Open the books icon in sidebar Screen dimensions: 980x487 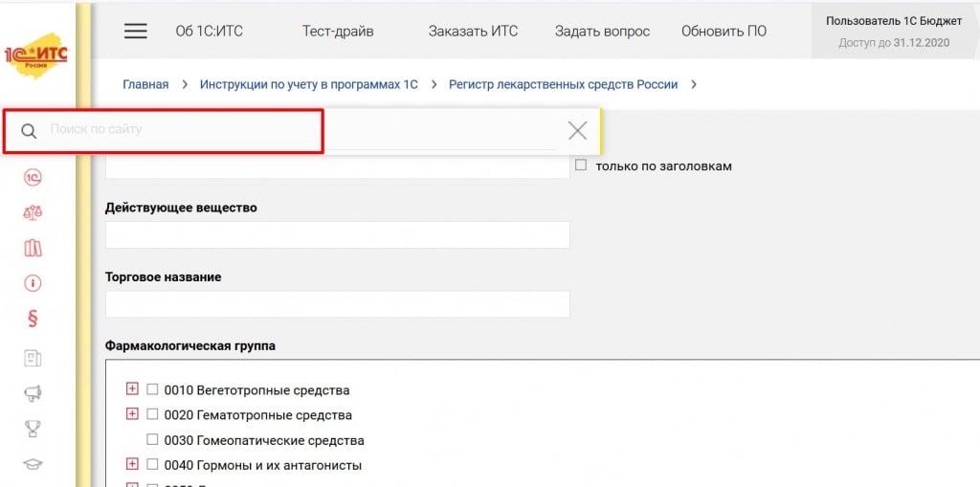pos(33,248)
